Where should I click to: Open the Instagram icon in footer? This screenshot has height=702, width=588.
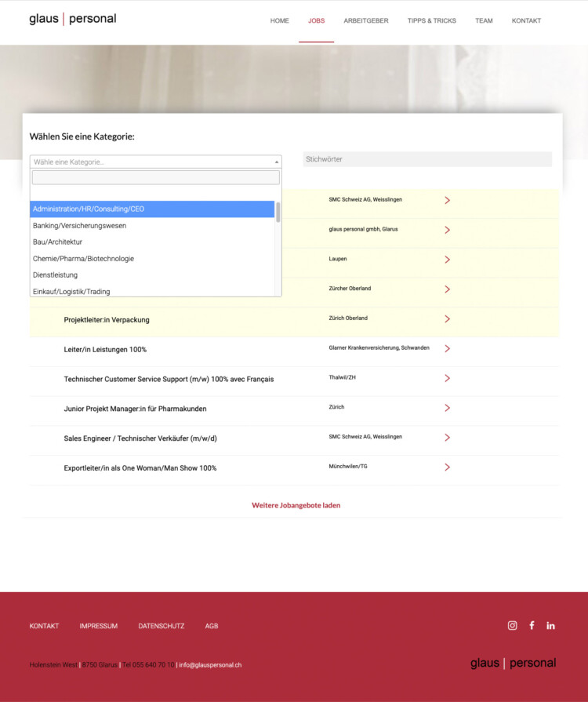click(512, 625)
